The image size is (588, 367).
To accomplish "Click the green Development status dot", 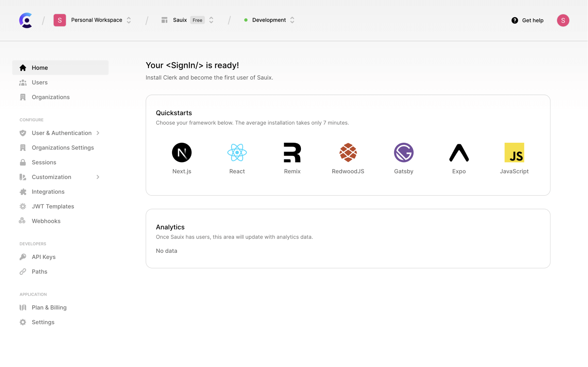I will (x=246, y=20).
